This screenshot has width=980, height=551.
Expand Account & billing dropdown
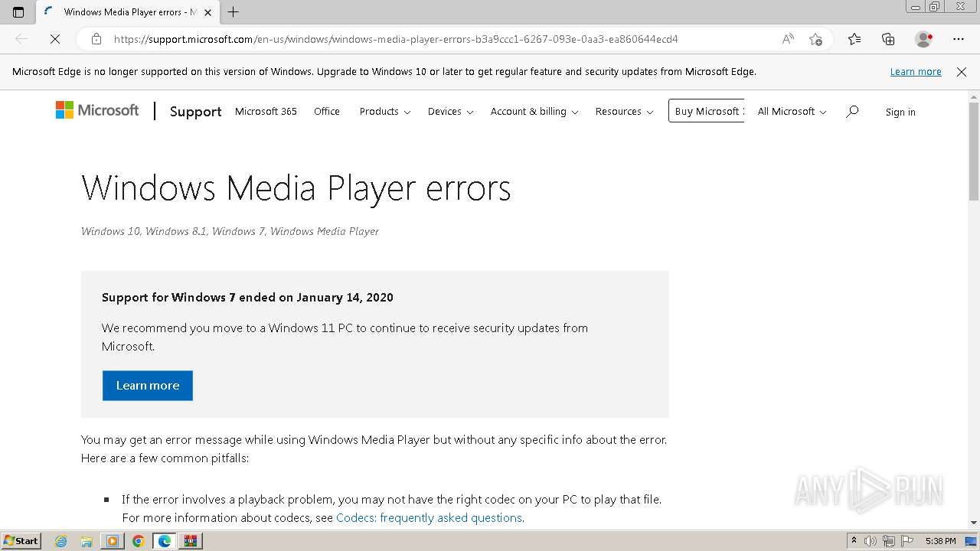(x=534, y=112)
